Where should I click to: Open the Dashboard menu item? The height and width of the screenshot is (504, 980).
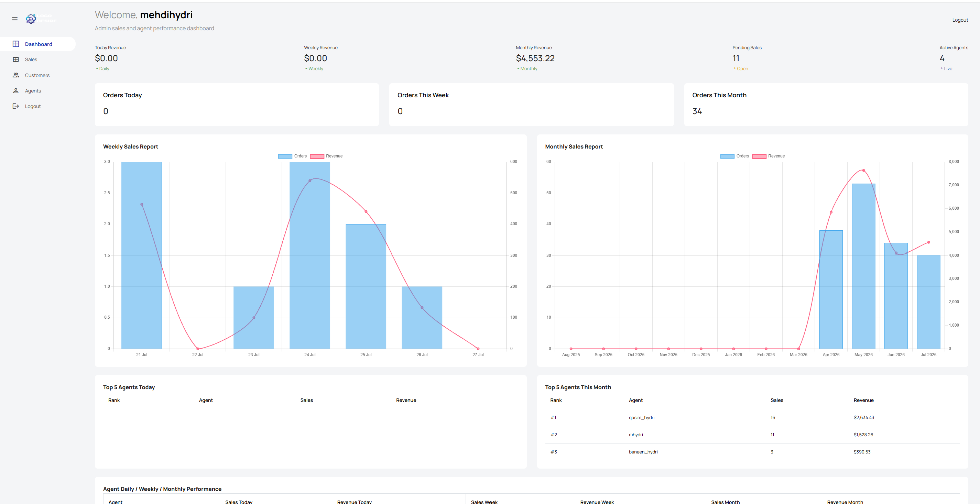[38, 44]
